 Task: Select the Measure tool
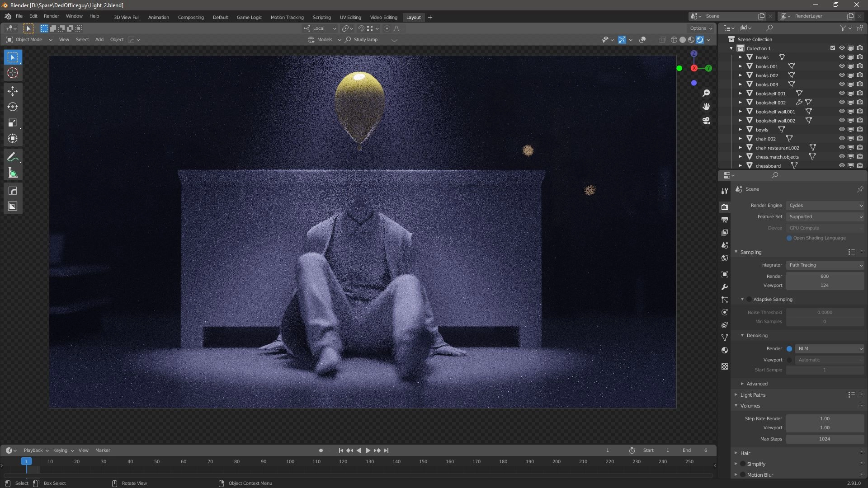click(x=13, y=173)
